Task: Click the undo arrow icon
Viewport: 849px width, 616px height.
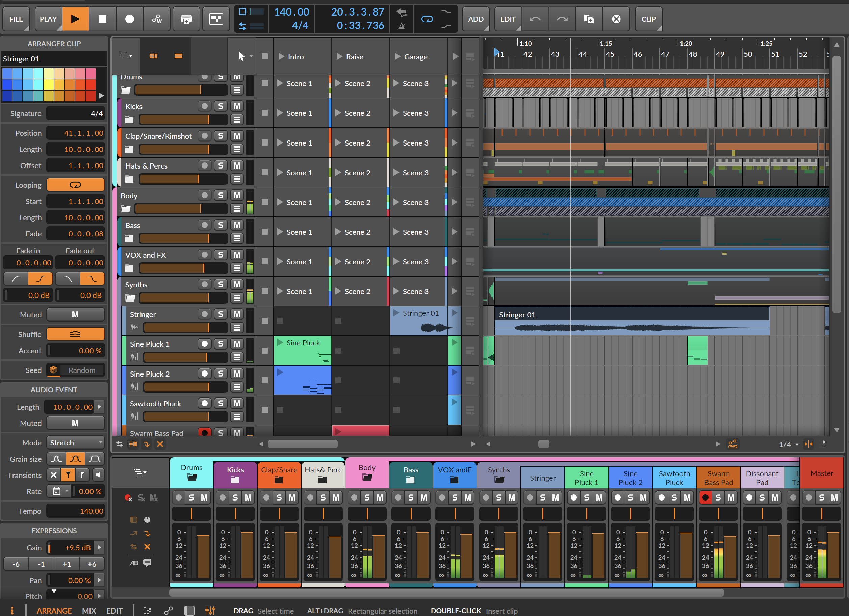Action: [x=535, y=19]
